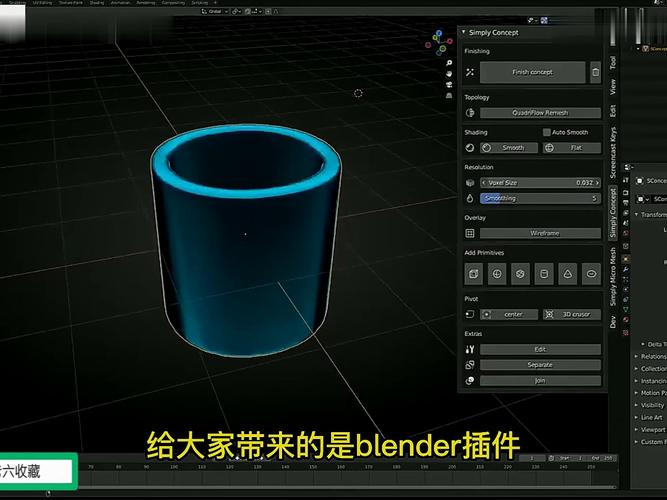Switch to the Dev sidebar tab
Viewport: 667px width, 500px height.
click(x=613, y=322)
